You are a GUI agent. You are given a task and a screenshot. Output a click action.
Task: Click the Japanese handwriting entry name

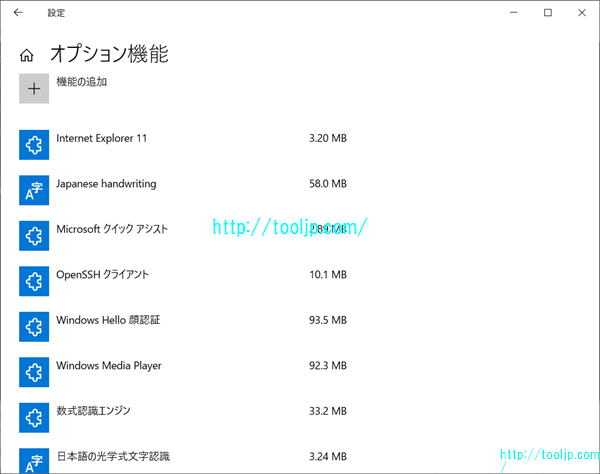pos(106,184)
